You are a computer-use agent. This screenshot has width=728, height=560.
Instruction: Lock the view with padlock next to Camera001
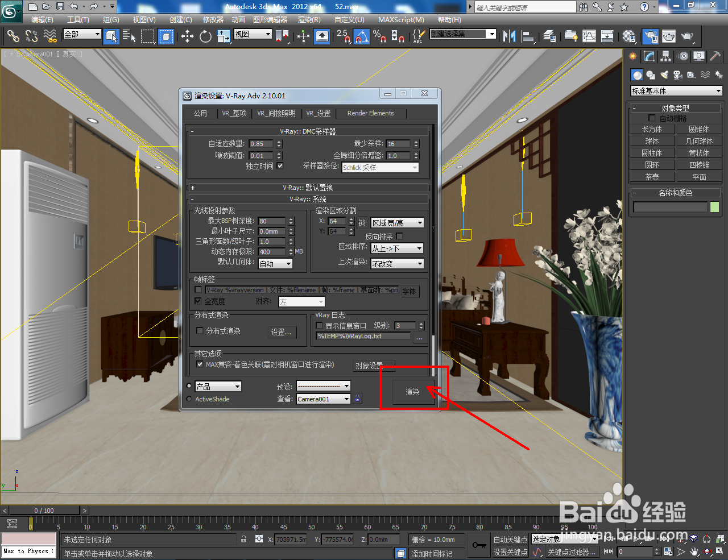357,399
